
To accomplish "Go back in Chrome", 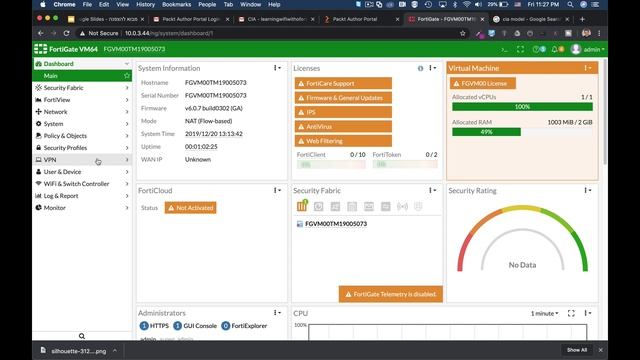I will click(40, 33).
